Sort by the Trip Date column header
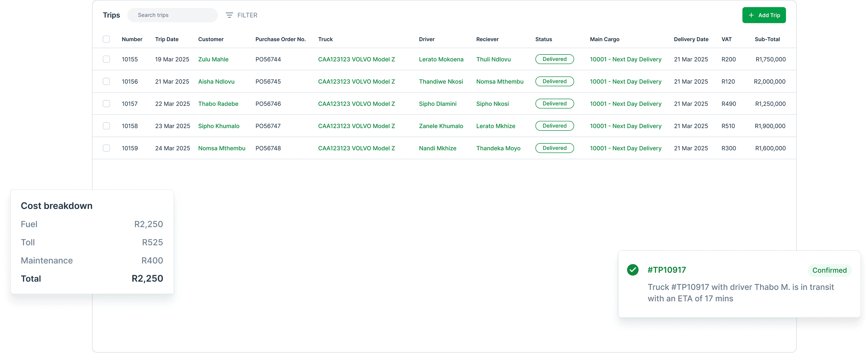 tap(166, 39)
